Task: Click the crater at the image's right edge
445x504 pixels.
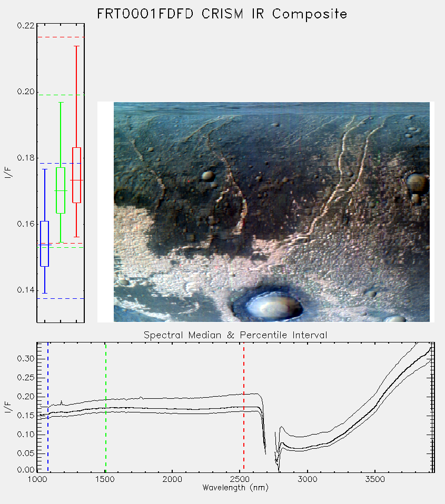Action: coord(417,184)
